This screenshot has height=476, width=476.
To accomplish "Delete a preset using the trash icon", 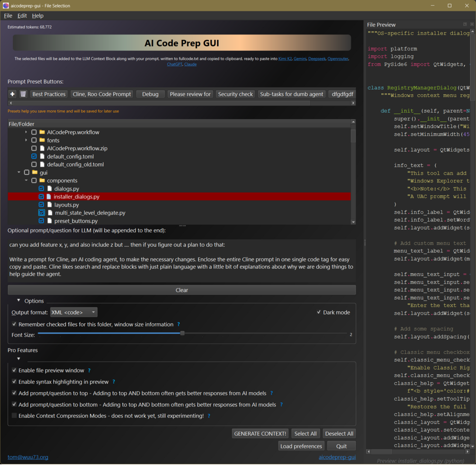I will coord(23,94).
